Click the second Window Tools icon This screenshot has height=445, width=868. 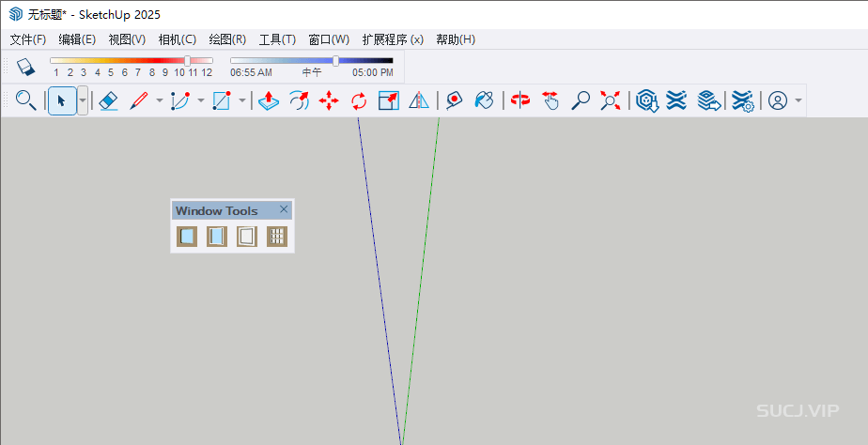click(x=217, y=237)
